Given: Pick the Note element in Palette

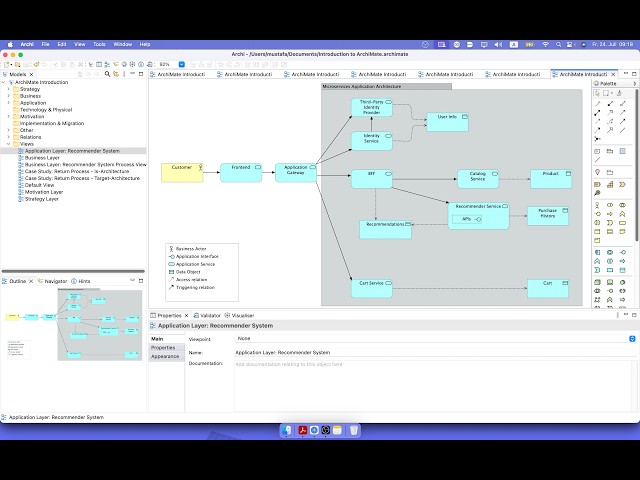Looking at the screenshot, I should pyautogui.click(x=597, y=151).
